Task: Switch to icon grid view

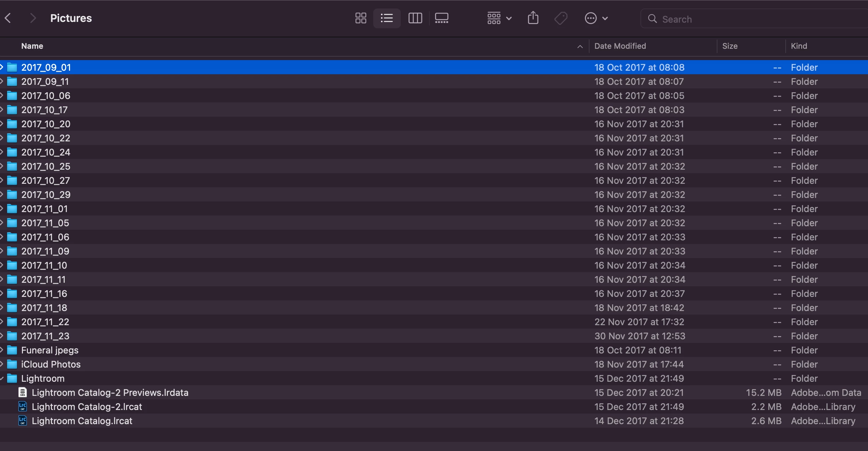Action: tap(360, 18)
